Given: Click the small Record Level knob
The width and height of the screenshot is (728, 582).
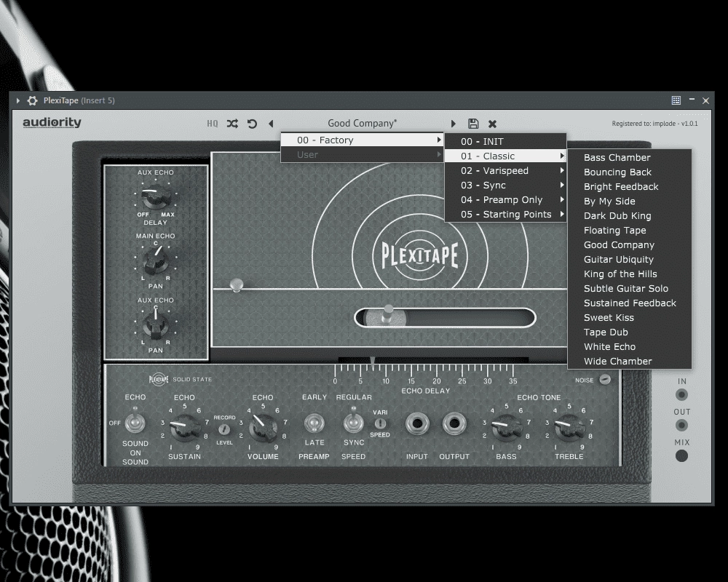Looking at the screenshot, I should [x=224, y=429].
